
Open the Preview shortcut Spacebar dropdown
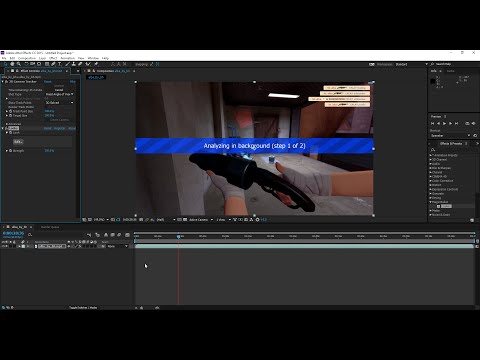pyautogui.click(x=451, y=136)
